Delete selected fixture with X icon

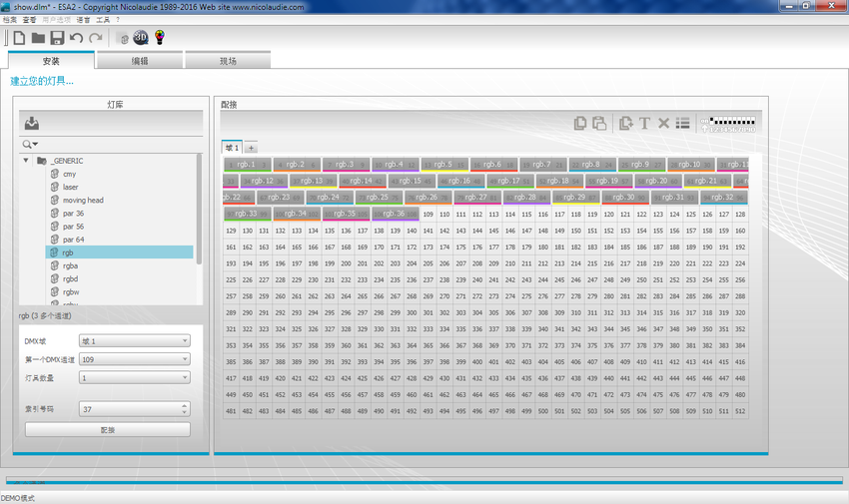point(663,124)
